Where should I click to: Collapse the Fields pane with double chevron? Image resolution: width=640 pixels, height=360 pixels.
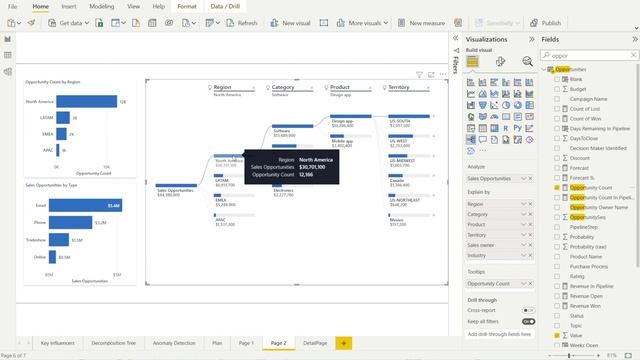point(635,39)
